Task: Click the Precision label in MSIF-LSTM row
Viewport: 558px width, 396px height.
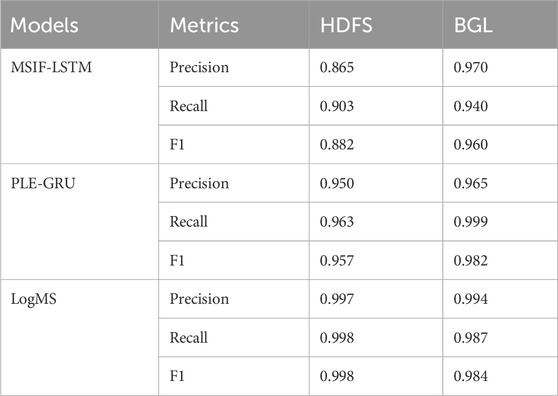Action: click(199, 67)
